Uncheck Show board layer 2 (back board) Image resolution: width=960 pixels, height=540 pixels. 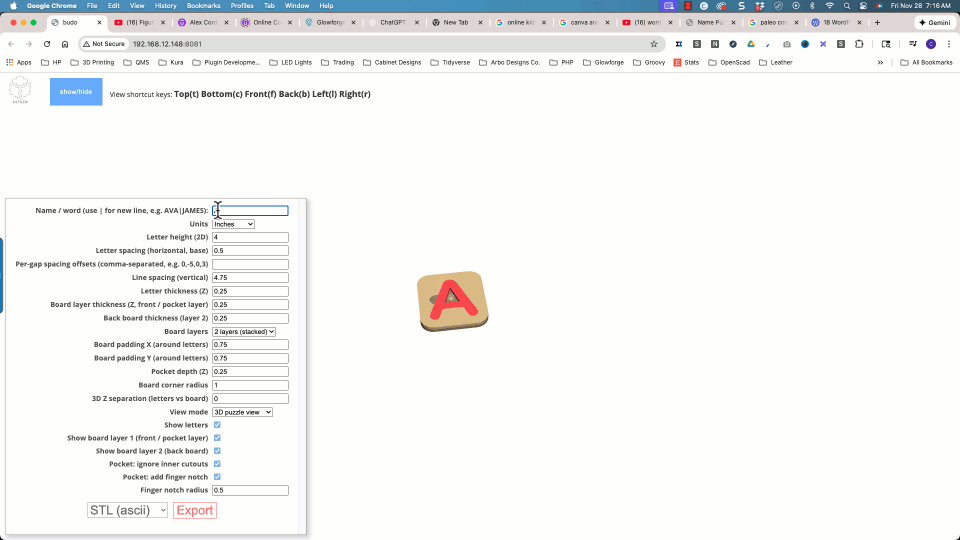217,451
